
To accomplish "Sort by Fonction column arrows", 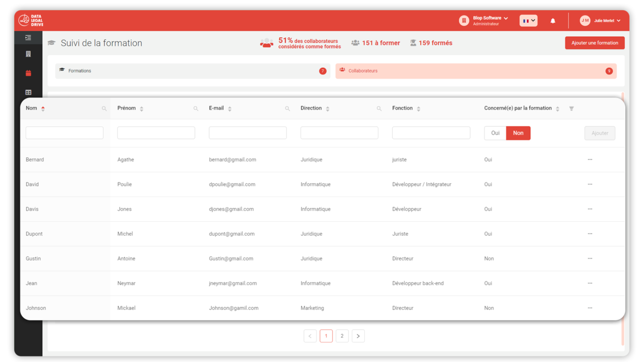I will pos(418,109).
